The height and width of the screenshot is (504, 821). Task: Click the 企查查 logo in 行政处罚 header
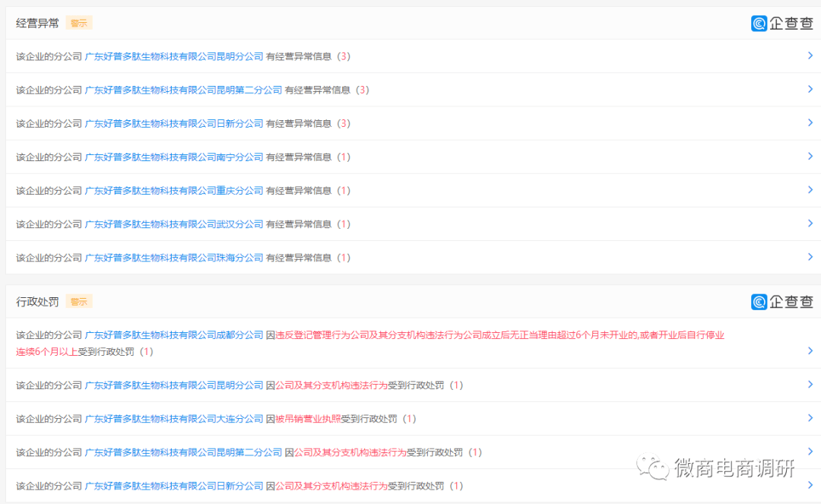pos(782,302)
